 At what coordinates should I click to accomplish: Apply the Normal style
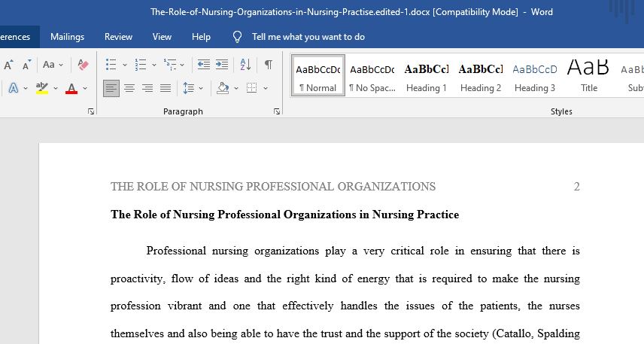[x=318, y=75]
